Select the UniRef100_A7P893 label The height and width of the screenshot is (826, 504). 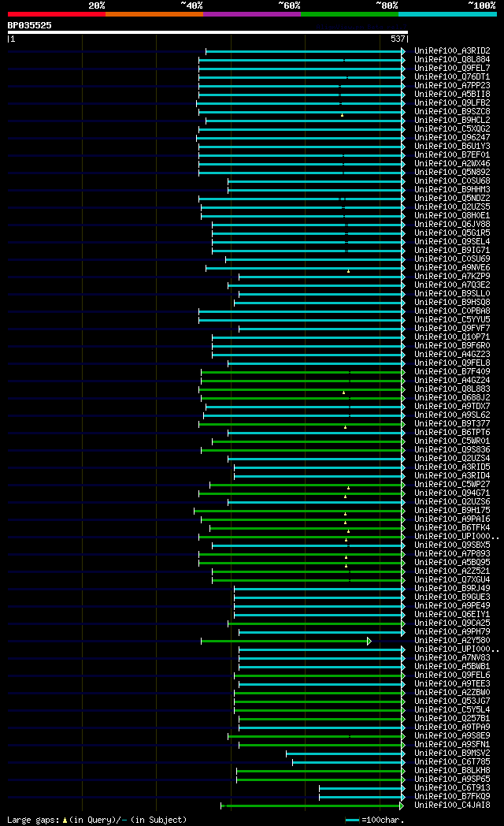452,554
